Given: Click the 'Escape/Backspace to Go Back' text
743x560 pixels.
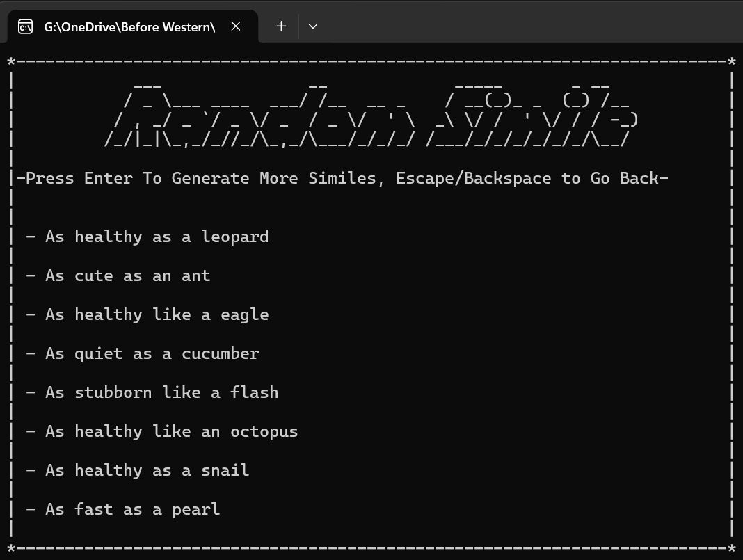Looking at the screenshot, I should 532,178.
